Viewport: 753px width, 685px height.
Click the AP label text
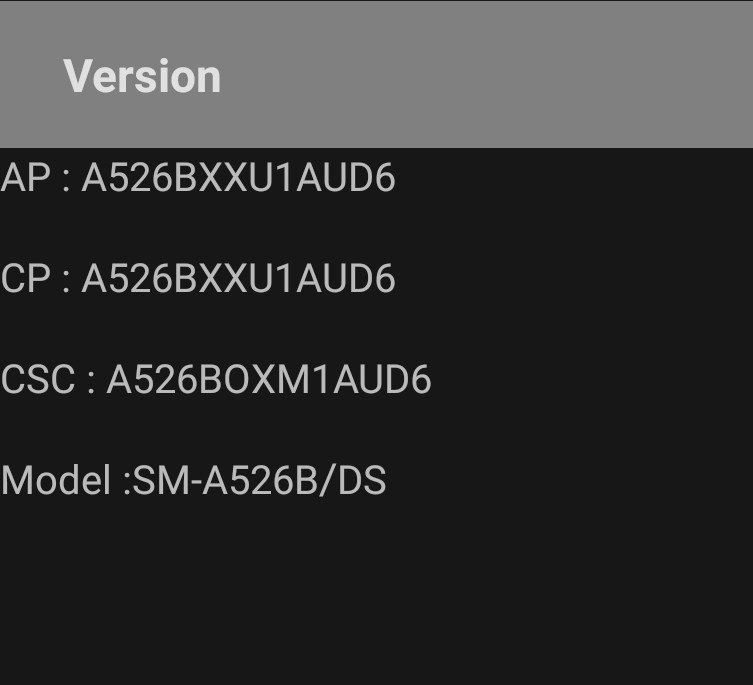point(25,178)
